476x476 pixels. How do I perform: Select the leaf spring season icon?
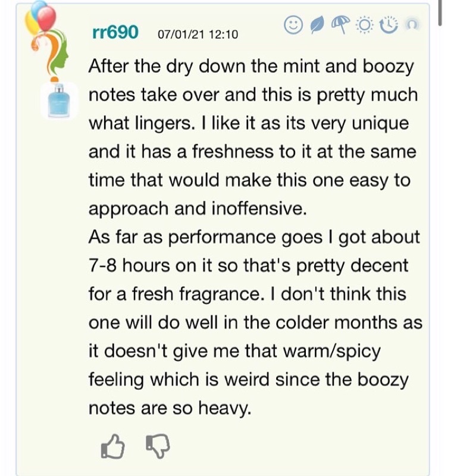317,25
